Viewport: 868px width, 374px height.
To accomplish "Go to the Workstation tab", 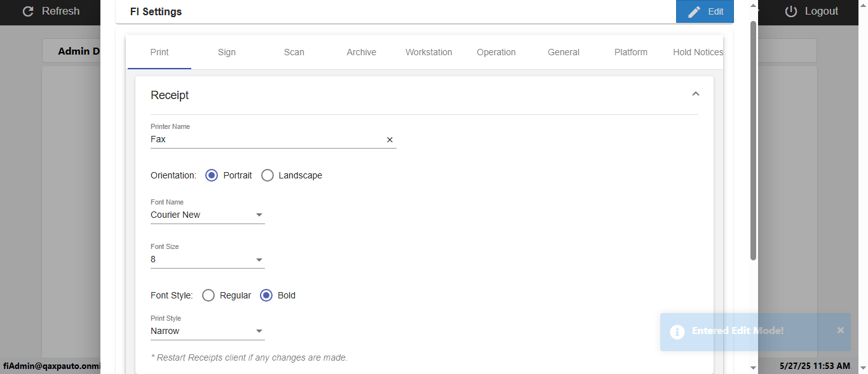I will pos(429,52).
